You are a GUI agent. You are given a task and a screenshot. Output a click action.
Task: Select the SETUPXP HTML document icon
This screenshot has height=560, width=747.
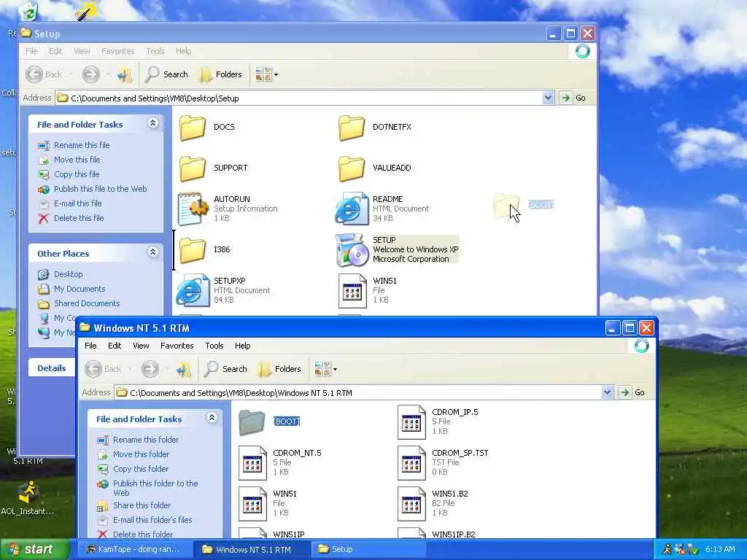coord(193,290)
